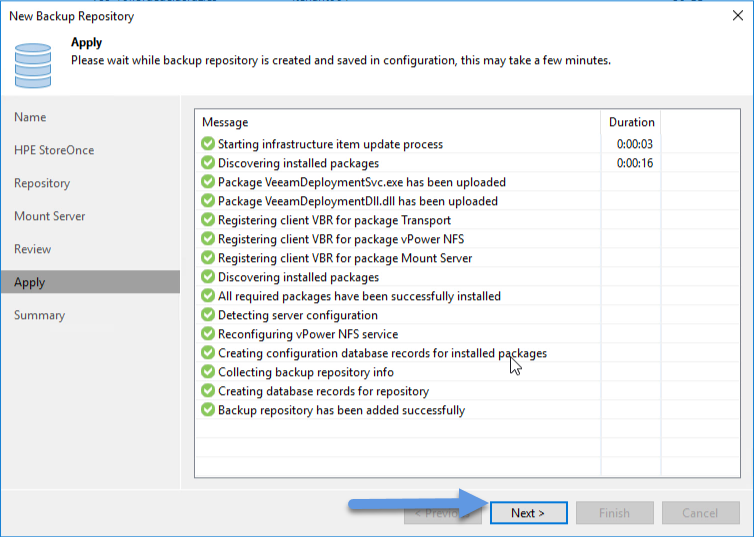The width and height of the screenshot is (754, 537).
Task: Click green check beside Collecting backup repository info
Action: pos(208,372)
